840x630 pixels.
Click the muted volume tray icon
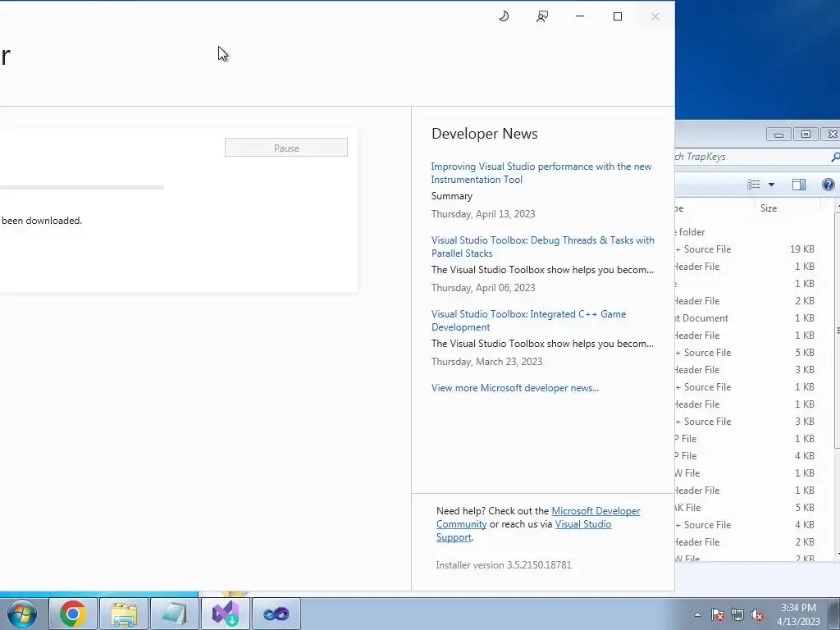[x=757, y=614]
